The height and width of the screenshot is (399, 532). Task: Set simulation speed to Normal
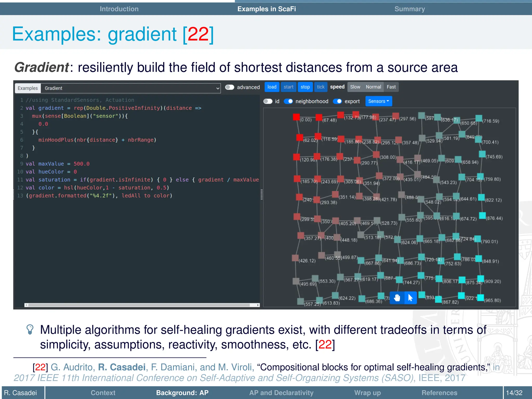pos(373,87)
